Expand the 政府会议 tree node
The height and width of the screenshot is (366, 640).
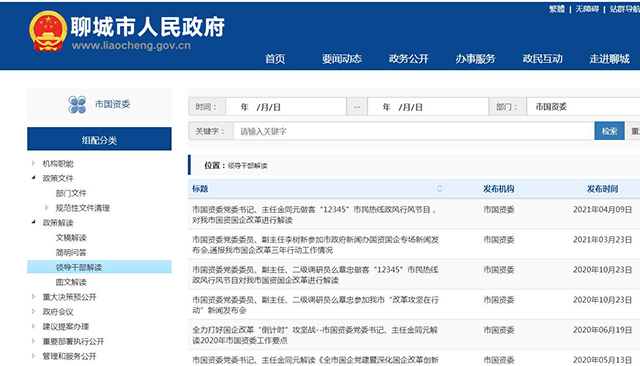coord(33,311)
